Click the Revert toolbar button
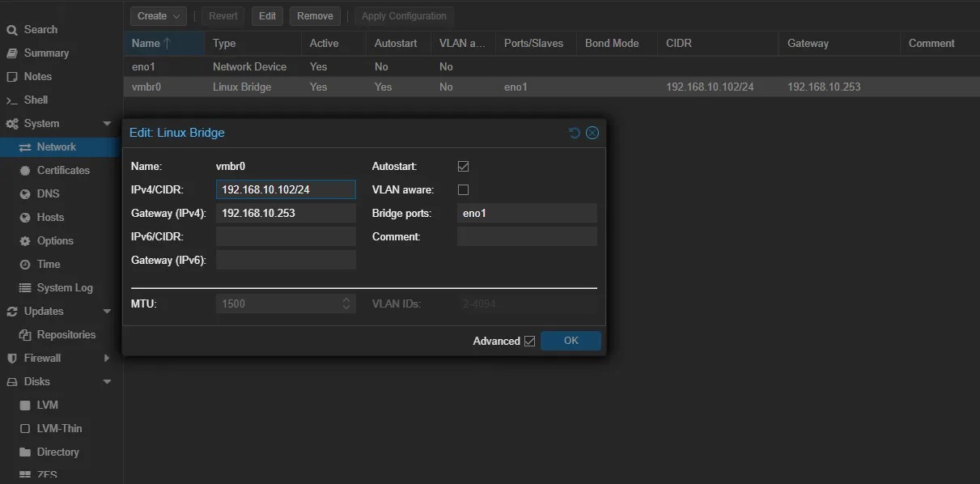The height and width of the screenshot is (484, 980). point(223,16)
